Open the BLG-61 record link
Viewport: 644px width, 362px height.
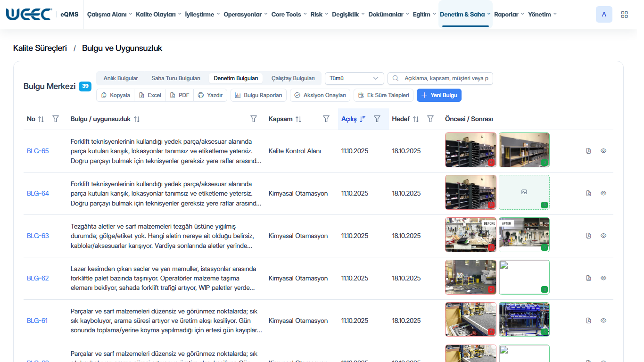[37, 321]
